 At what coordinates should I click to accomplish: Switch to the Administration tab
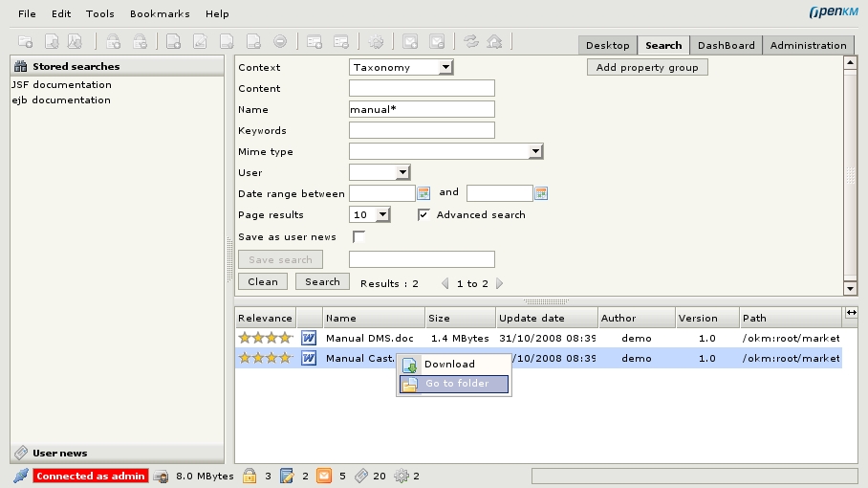(808, 45)
